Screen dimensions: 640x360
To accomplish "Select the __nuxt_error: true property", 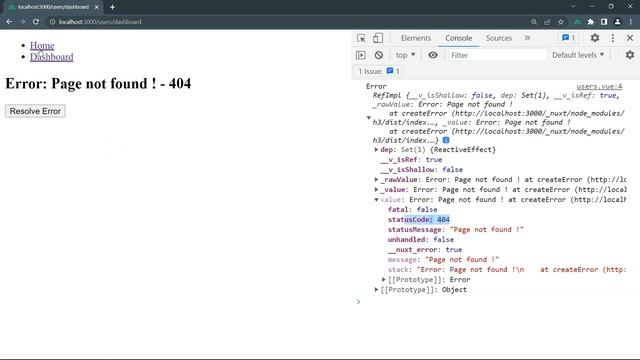I will (425, 250).
